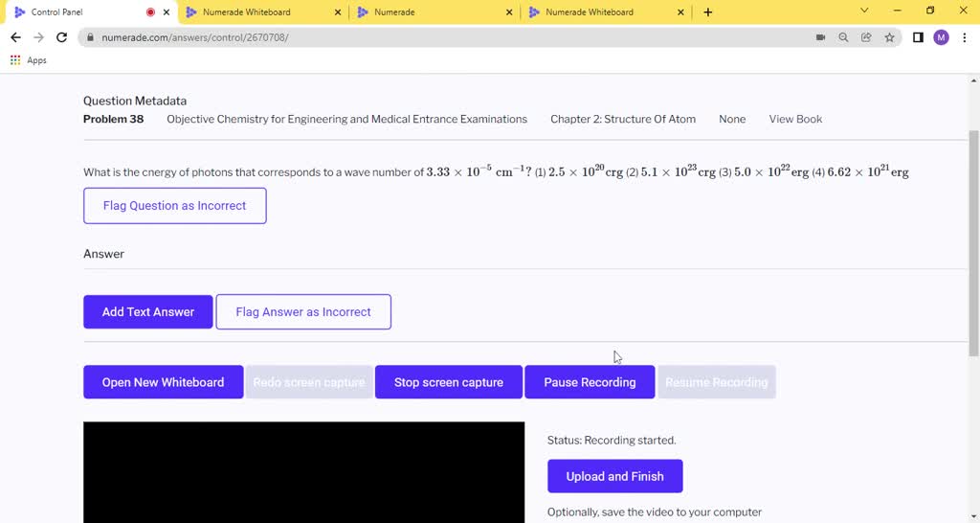Viewport: 980px width, 523px height.
Task: Bookmark this page with the star icon
Action: [x=889, y=37]
